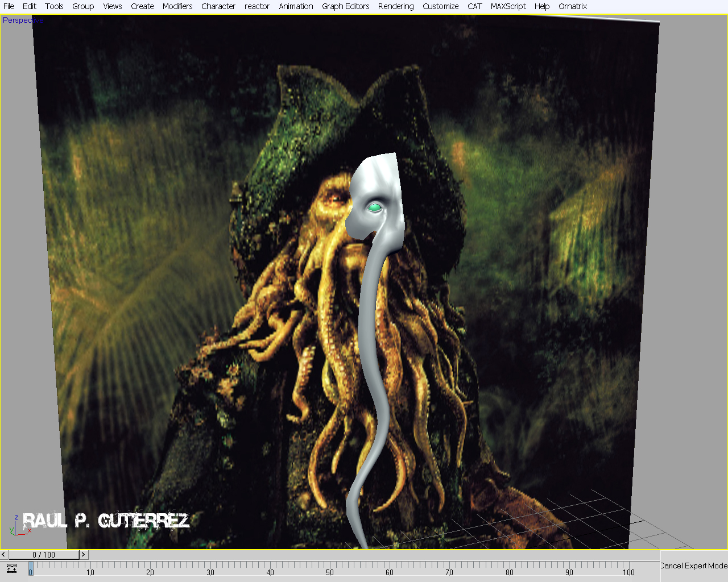Open the Graph Editors menu
The image size is (728, 582).
pos(346,6)
